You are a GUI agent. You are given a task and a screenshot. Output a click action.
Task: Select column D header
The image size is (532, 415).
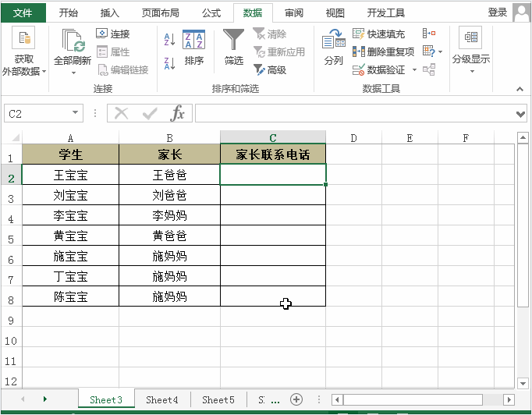[353, 138]
